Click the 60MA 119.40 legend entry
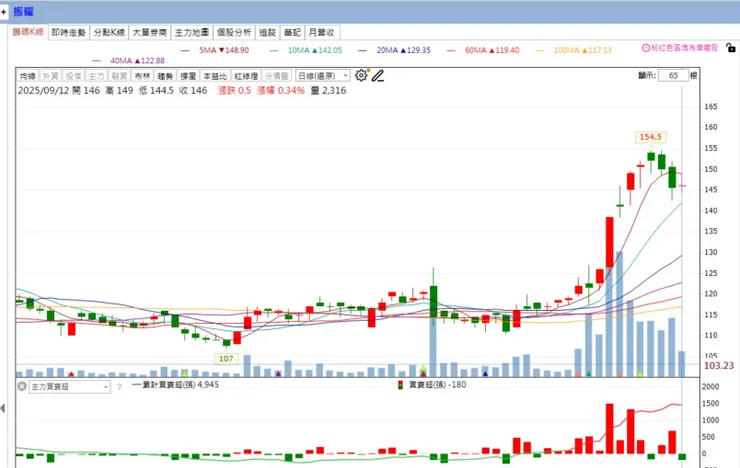740x468 pixels. pyautogui.click(x=483, y=50)
